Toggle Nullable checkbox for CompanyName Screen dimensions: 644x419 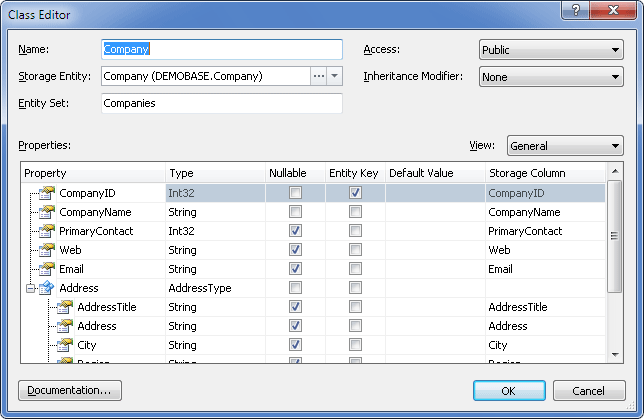coord(295,212)
